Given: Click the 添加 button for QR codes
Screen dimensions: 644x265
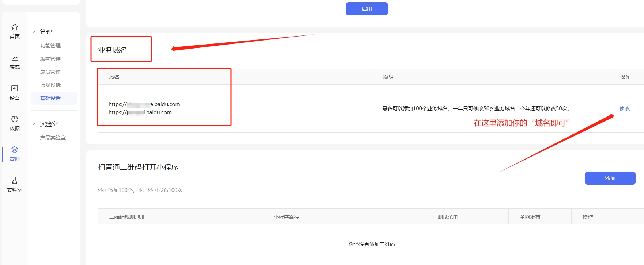Looking at the screenshot, I should [x=610, y=178].
